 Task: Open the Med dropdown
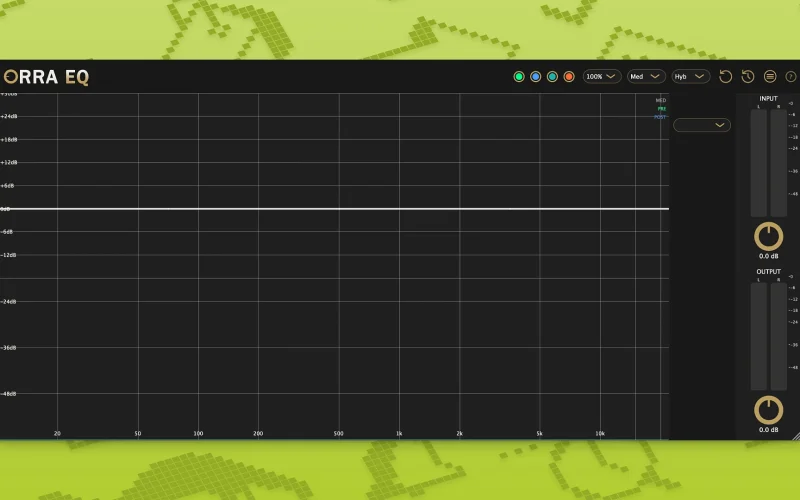point(646,77)
